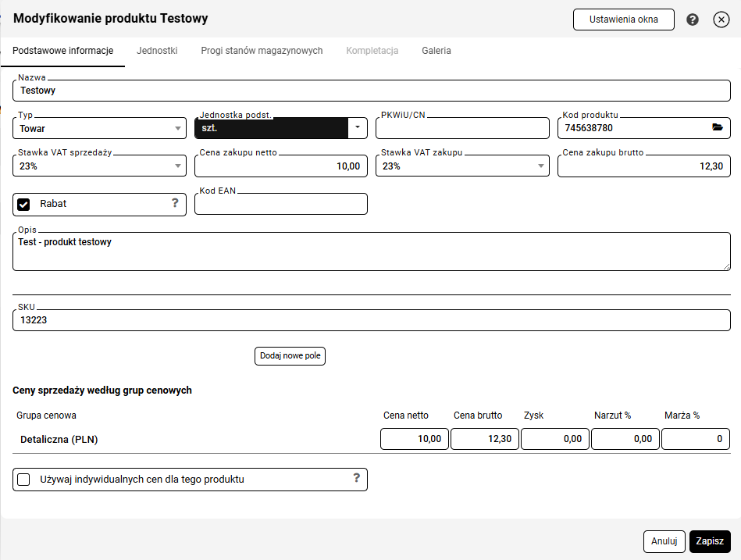Open Stawka VAT zakupu dropdown

[540, 166]
